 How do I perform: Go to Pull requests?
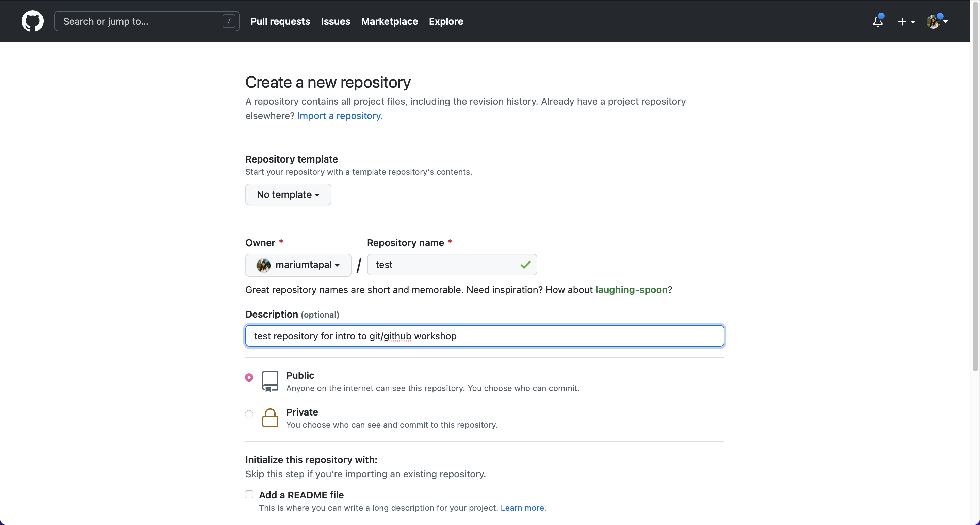click(280, 21)
